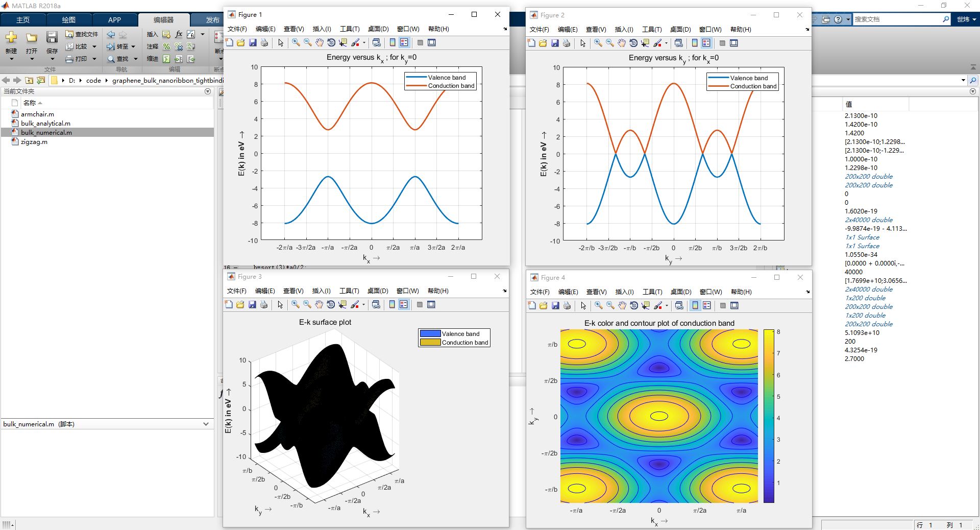Viewport: 980px width, 530px height.
Task: Click the 'code' folder in address path
Action: (x=93, y=81)
